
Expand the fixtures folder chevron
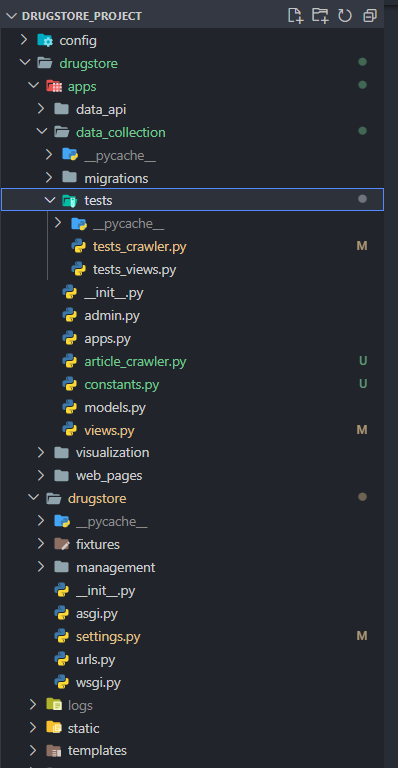[x=41, y=544]
